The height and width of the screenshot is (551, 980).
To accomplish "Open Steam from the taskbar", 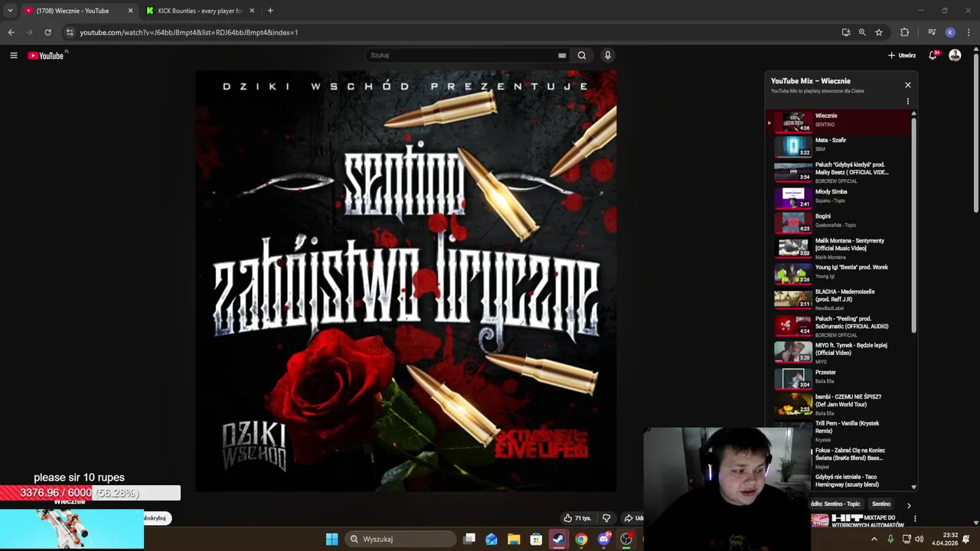I will (558, 539).
